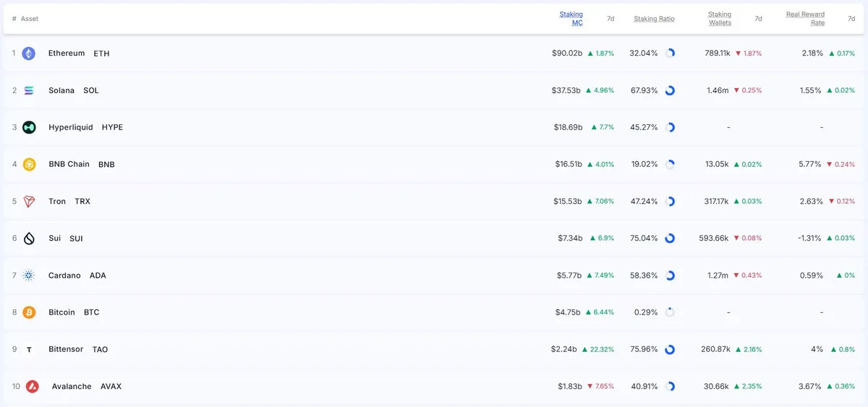The image size is (868, 407).
Task: Click Avalanche's 3.67% reward rate
Action: point(810,387)
